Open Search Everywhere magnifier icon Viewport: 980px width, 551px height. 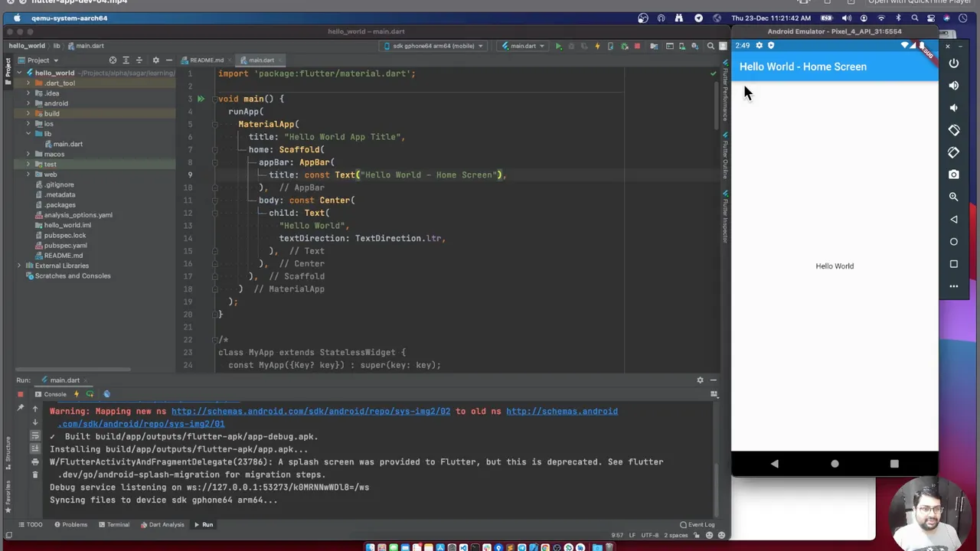(x=710, y=46)
